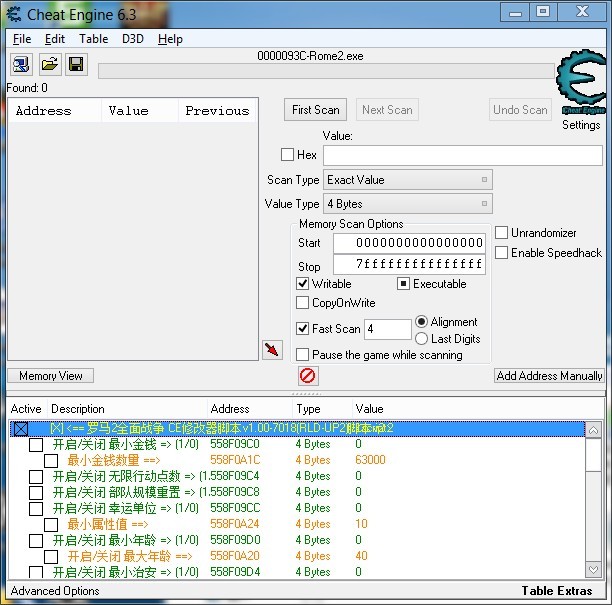The height and width of the screenshot is (605, 612).
Task: Check the Unrandomizer option
Action: (502, 232)
